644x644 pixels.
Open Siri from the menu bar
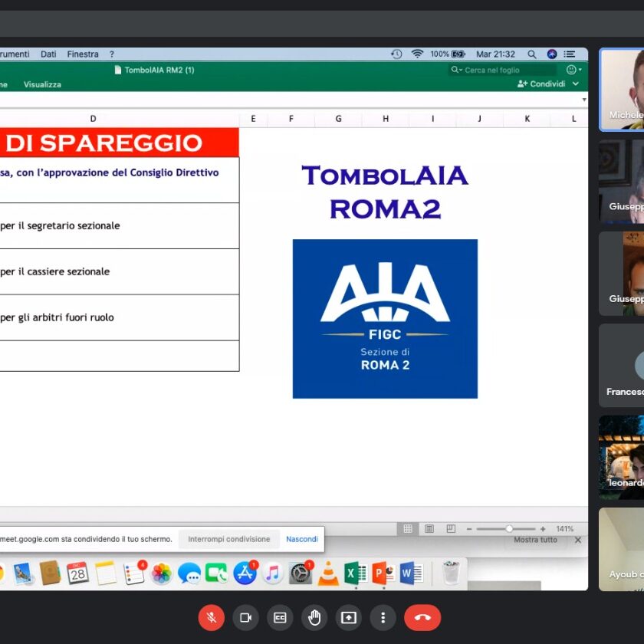[x=552, y=54]
